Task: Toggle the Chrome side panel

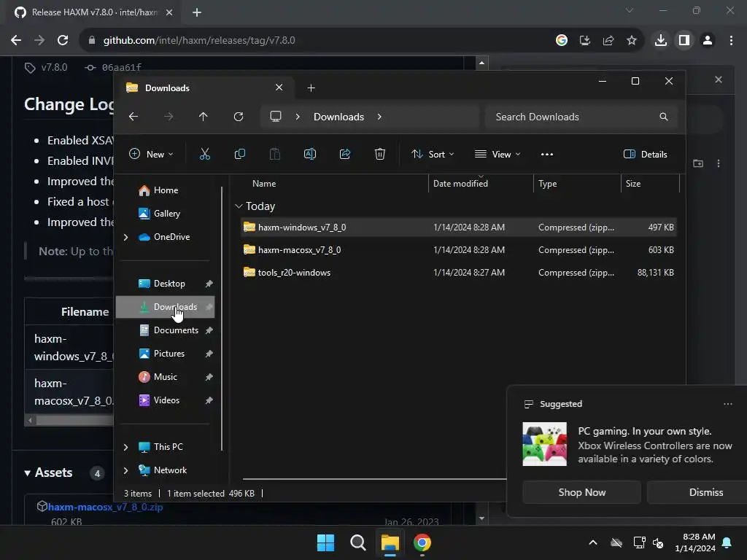Action: click(684, 40)
